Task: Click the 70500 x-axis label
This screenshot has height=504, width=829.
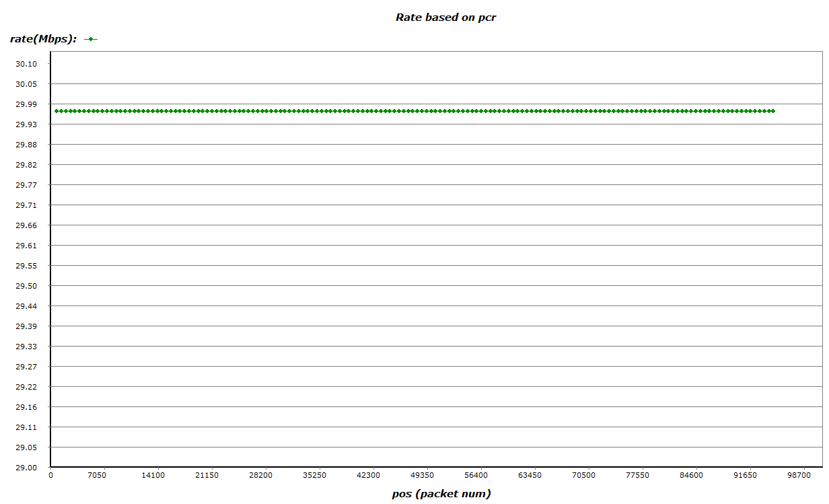Action: [x=584, y=476]
